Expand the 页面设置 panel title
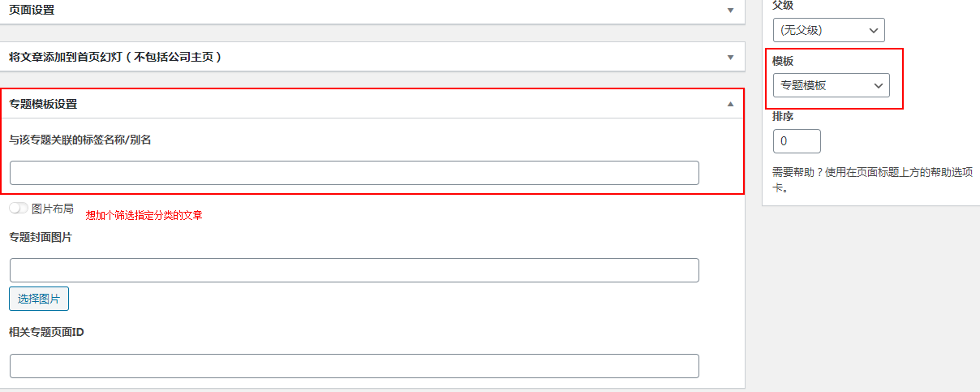The height and width of the screenshot is (392, 980). point(32,10)
